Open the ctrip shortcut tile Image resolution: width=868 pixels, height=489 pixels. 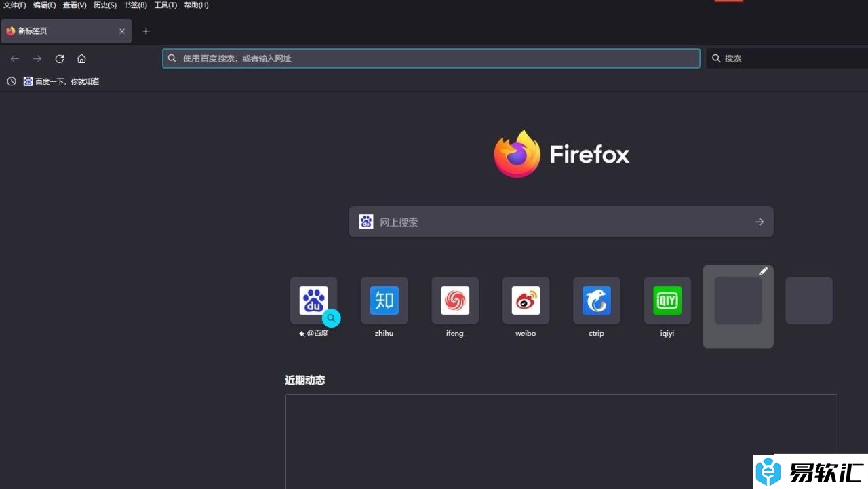pos(597,300)
